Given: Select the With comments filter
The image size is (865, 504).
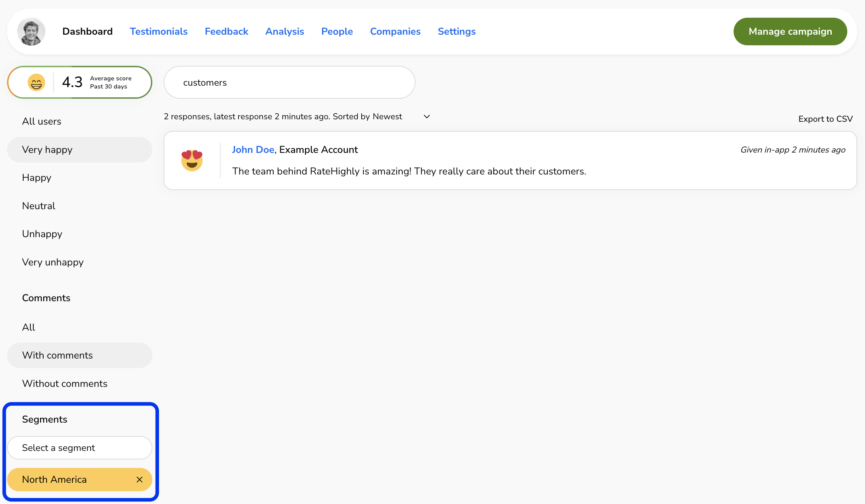Looking at the screenshot, I should click(57, 355).
